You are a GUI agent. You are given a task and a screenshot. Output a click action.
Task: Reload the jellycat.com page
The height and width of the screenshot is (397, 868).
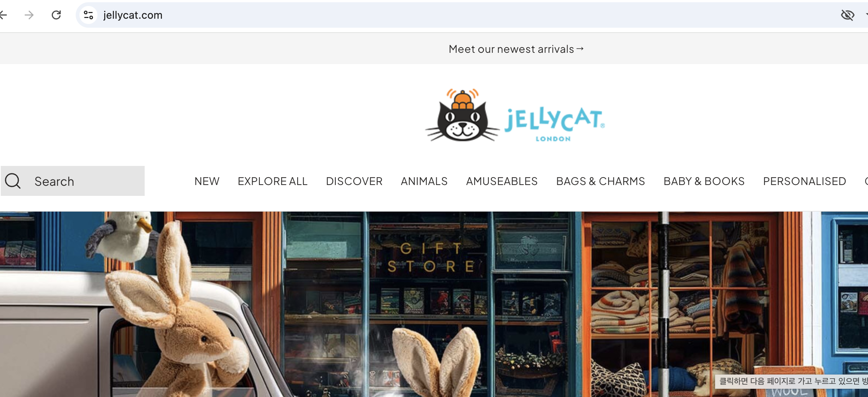click(56, 15)
